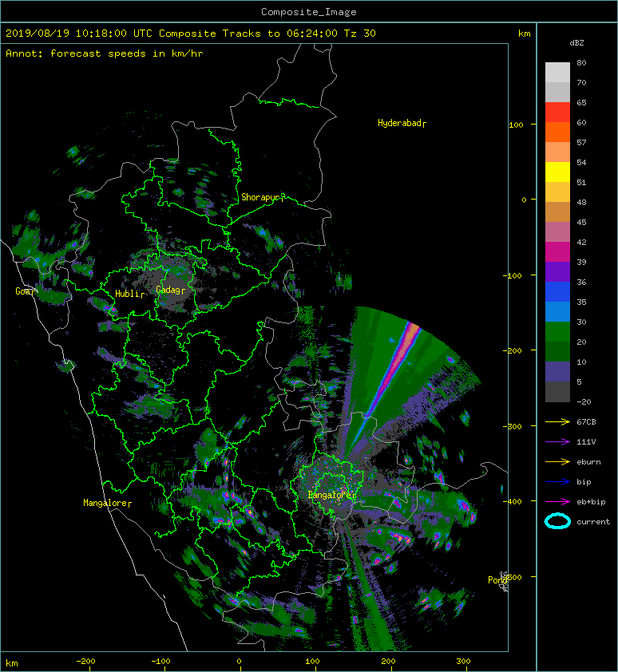Click the Mangalore city label
This screenshot has width=618, height=672.
(107, 503)
